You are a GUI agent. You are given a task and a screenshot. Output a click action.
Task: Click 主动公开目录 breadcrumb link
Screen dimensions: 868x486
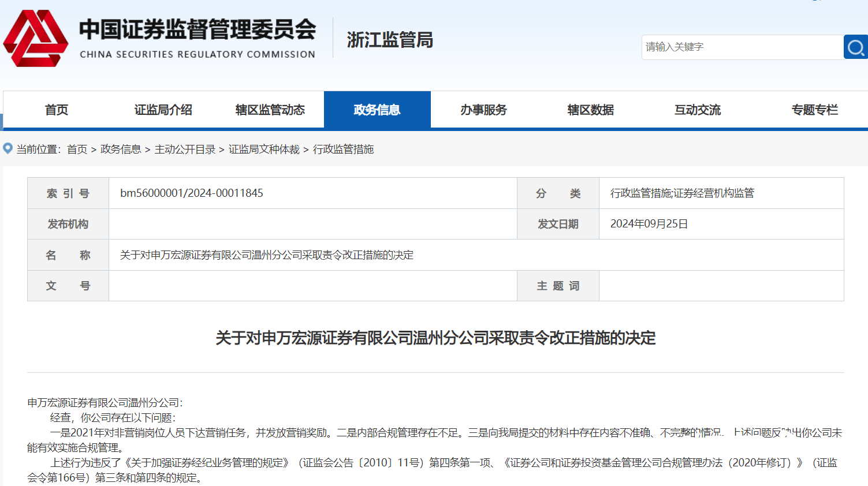click(185, 149)
